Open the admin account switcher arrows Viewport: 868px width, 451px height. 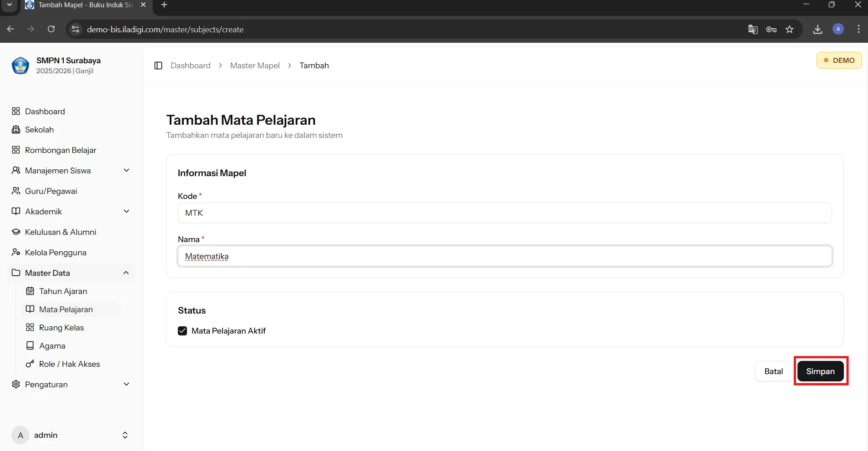tap(125, 435)
